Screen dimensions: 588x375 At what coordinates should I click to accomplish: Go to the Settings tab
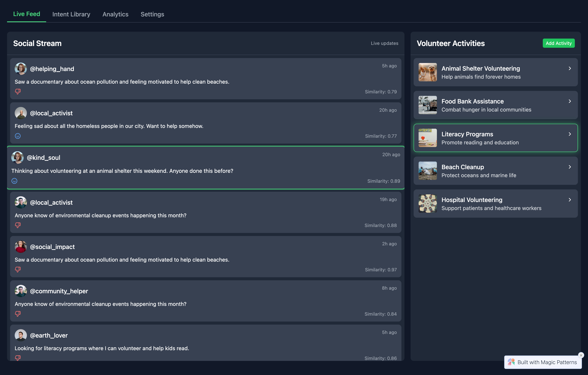pyautogui.click(x=152, y=14)
